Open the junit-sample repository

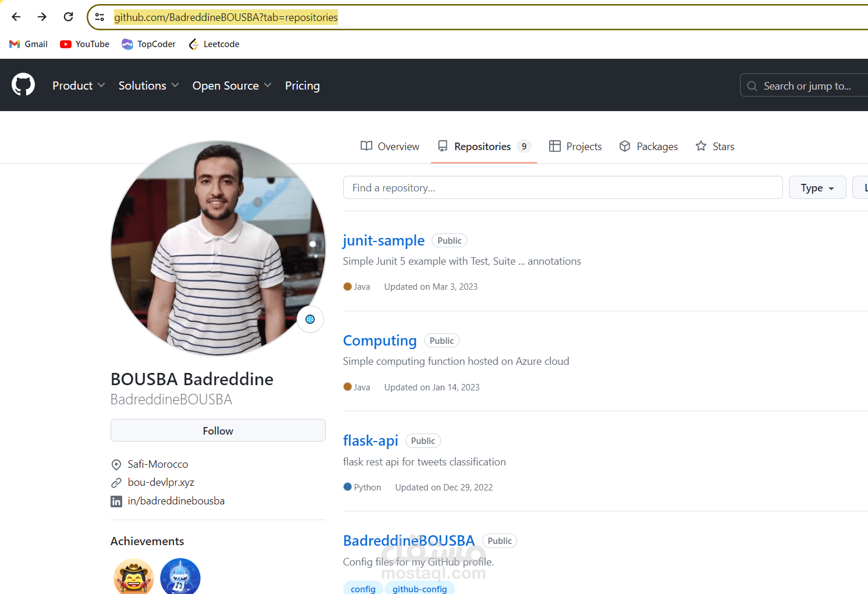(383, 240)
